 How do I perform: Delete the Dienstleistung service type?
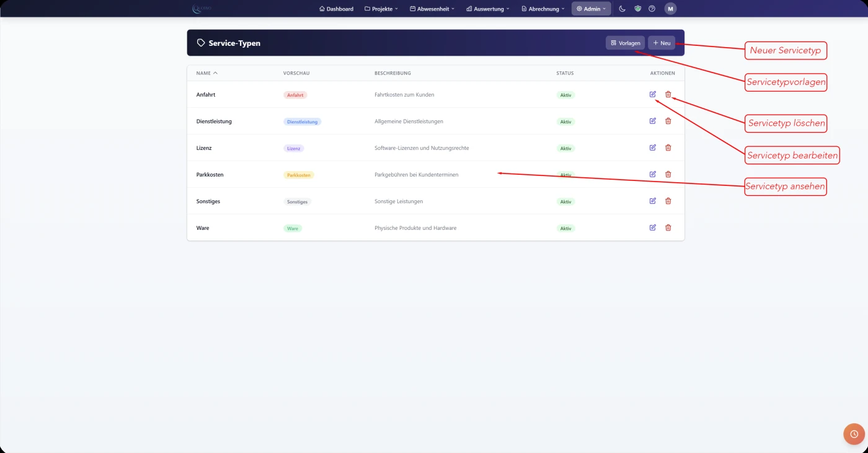coord(668,121)
